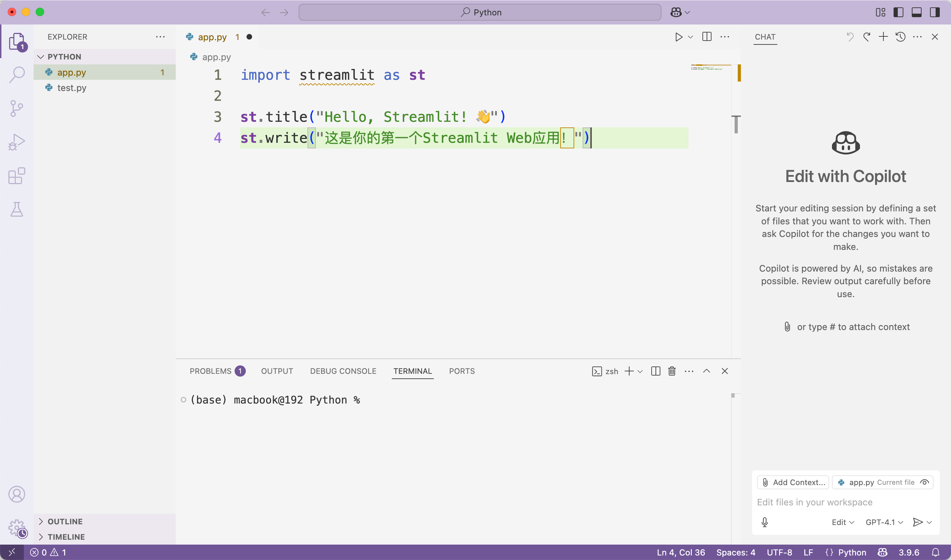Switch to the DEBUG CONSOLE tab

click(343, 371)
